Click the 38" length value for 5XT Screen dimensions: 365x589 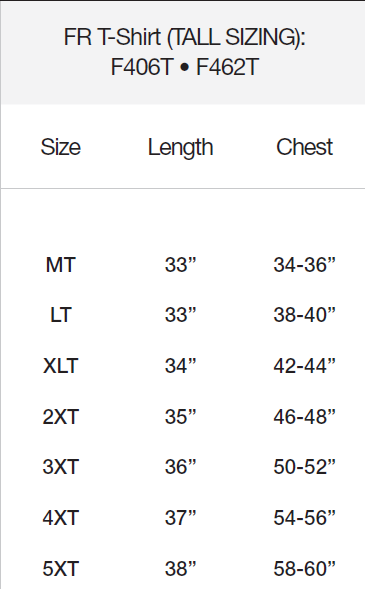click(x=181, y=569)
